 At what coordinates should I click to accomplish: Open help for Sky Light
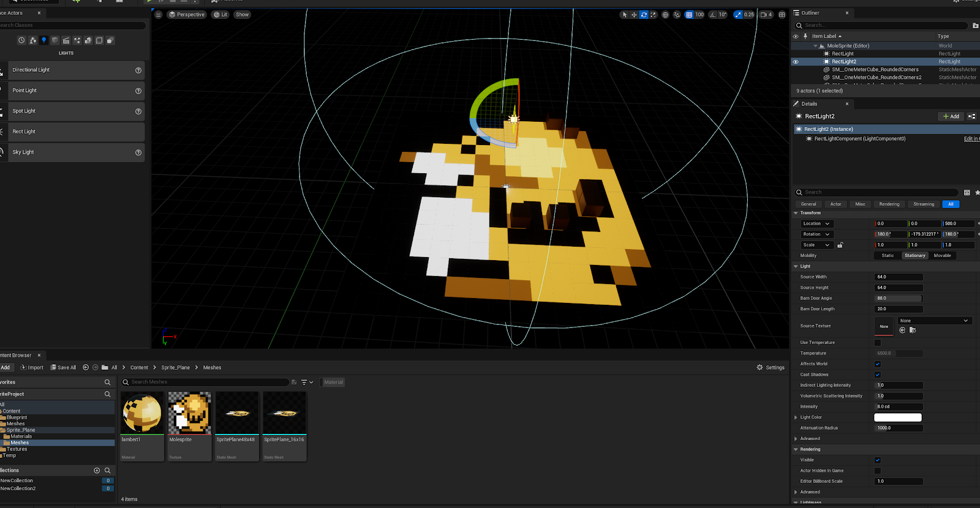point(138,152)
